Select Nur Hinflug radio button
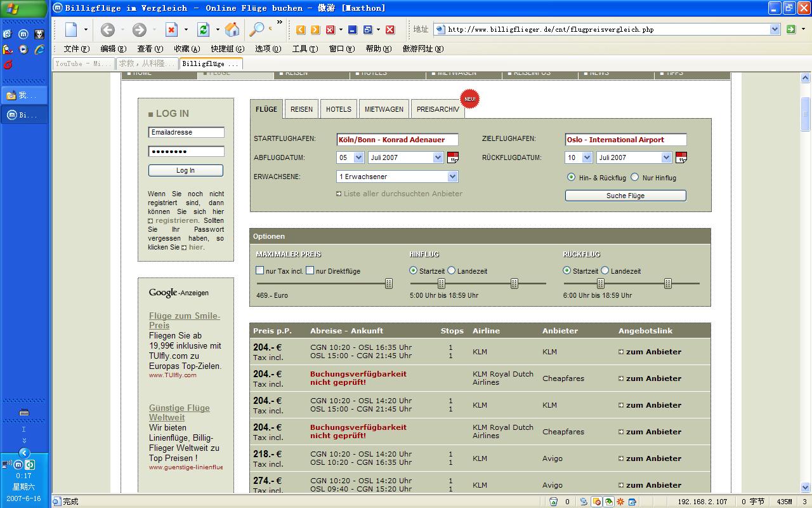812x508 pixels. pos(634,177)
